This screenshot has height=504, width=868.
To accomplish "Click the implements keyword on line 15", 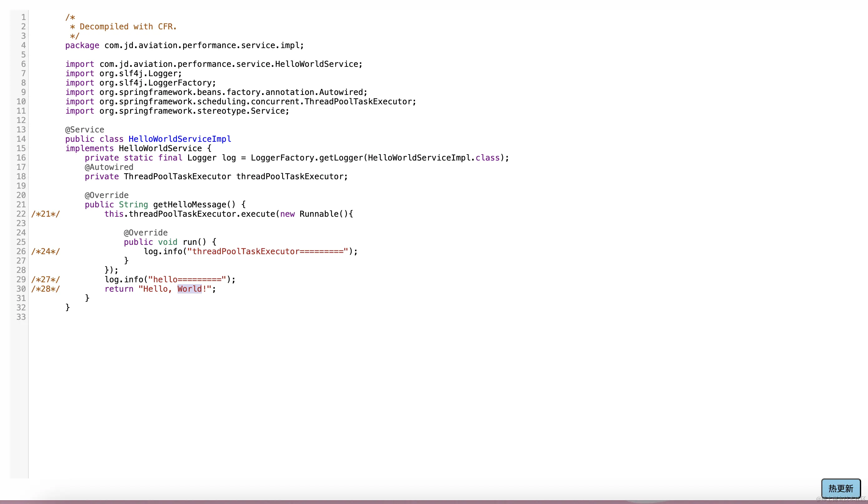I will 90,149.
